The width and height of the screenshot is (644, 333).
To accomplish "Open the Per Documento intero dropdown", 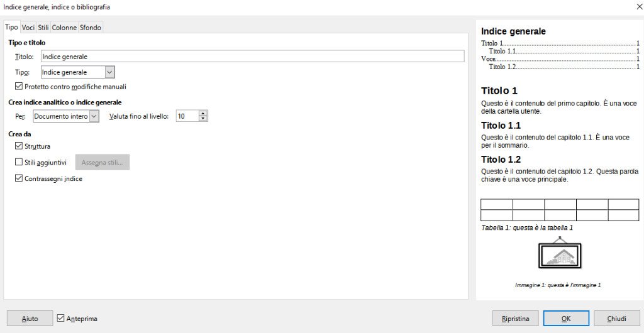I will point(65,116).
